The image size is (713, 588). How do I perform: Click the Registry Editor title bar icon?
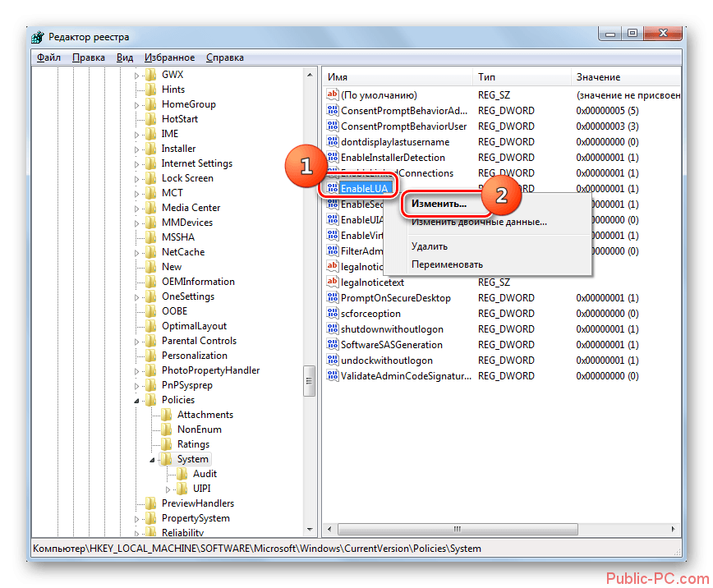(39, 37)
